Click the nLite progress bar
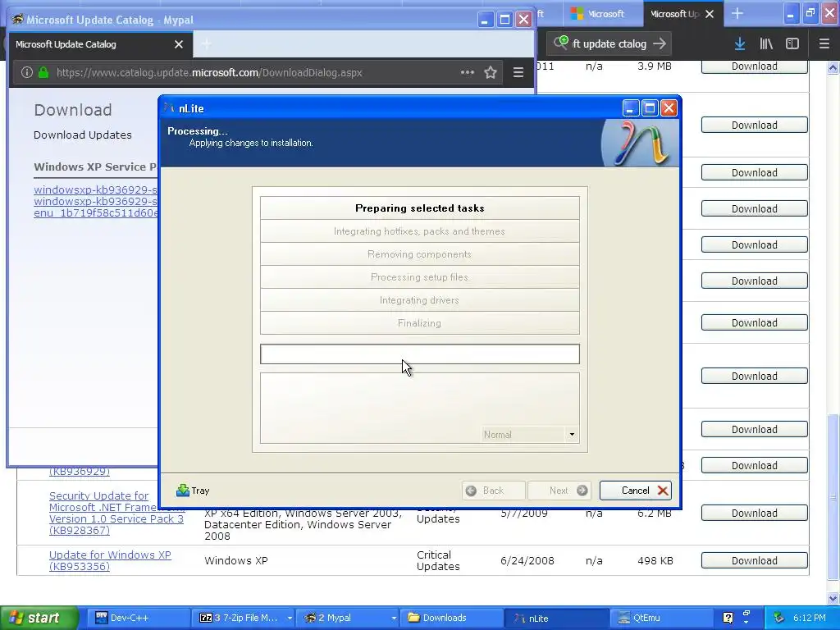This screenshot has width=840, height=630. tap(419, 354)
